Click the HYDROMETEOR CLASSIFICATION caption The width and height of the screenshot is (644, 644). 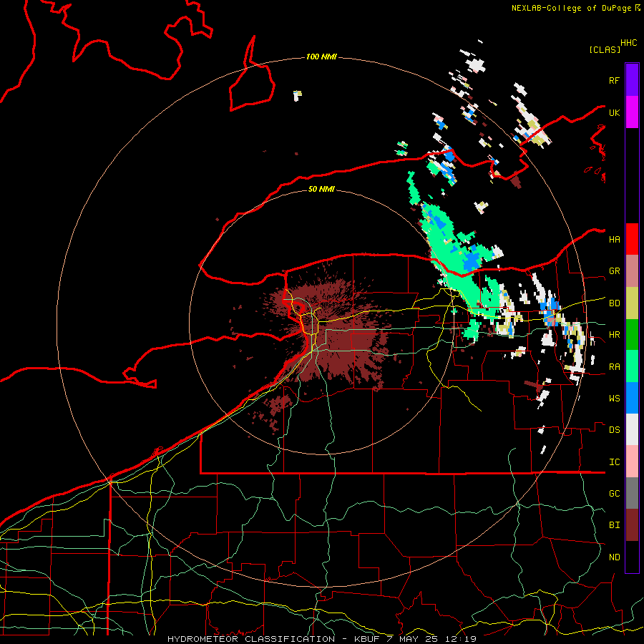pyautogui.click(x=251, y=639)
